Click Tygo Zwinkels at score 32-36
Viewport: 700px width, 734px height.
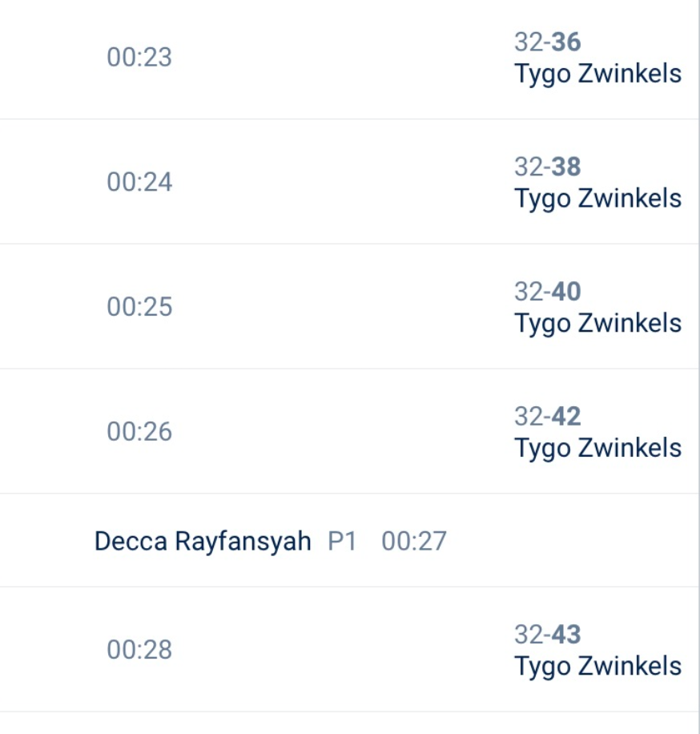click(x=597, y=74)
